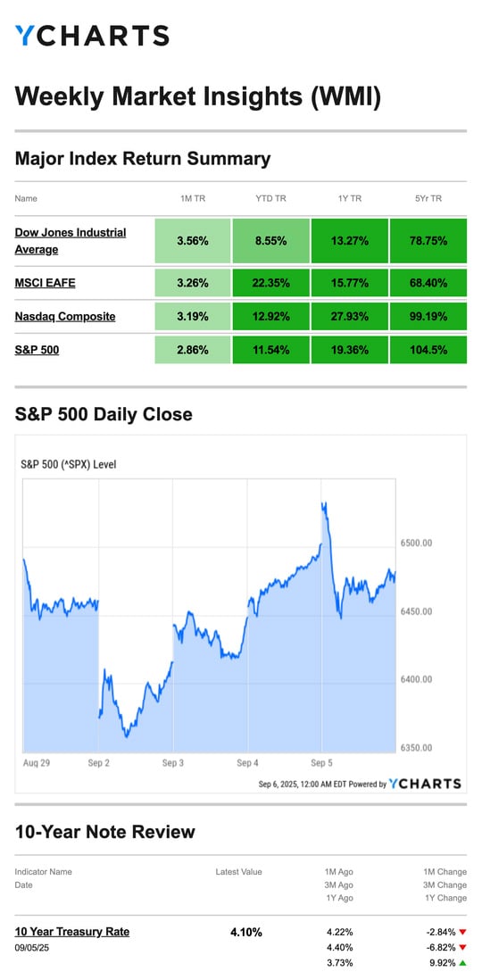
Task: Open the 10 Year Treasury Rate link
Action: click(x=72, y=932)
